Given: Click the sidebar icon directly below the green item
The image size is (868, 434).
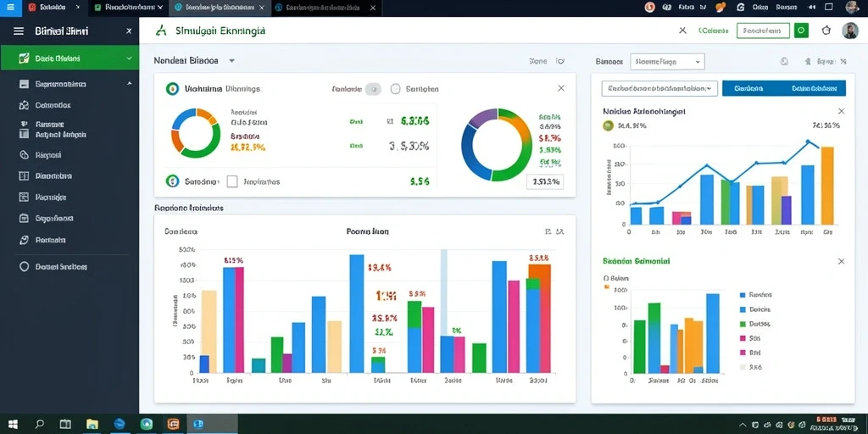Looking at the screenshot, I should (24, 84).
